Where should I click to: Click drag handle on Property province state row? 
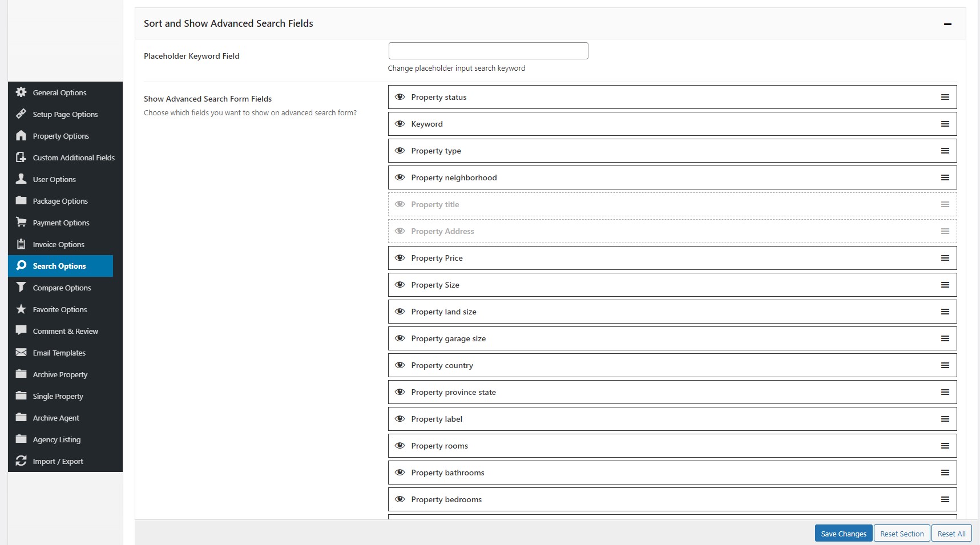tap(945, 392)
